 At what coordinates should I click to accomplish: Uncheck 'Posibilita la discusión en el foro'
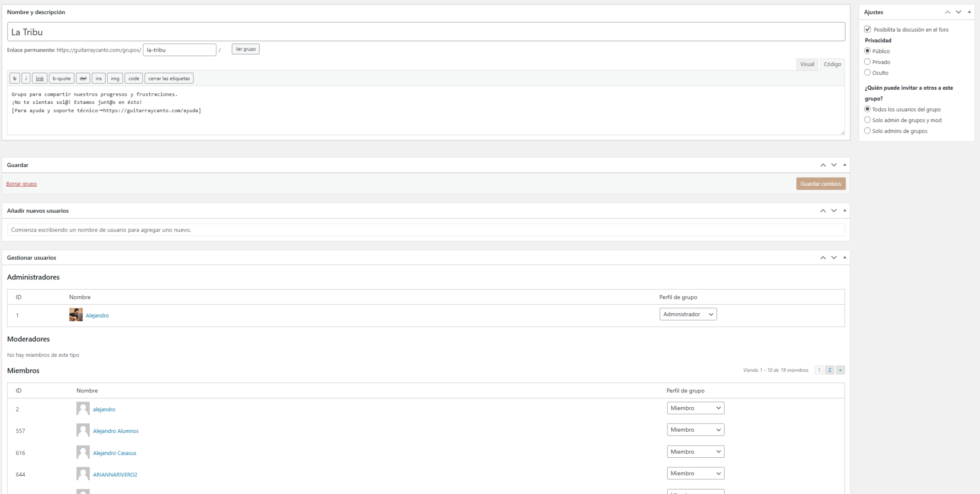tap(867, 29)
